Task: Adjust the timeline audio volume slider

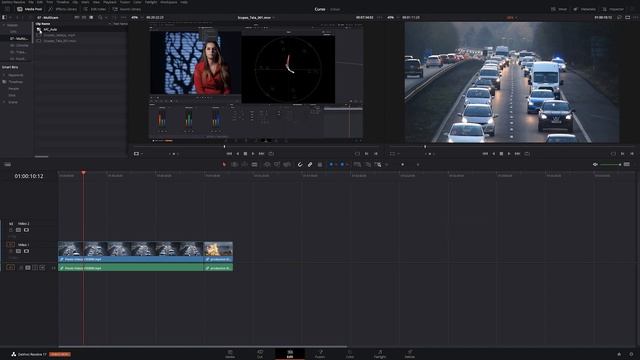Action: pos(610,164)
